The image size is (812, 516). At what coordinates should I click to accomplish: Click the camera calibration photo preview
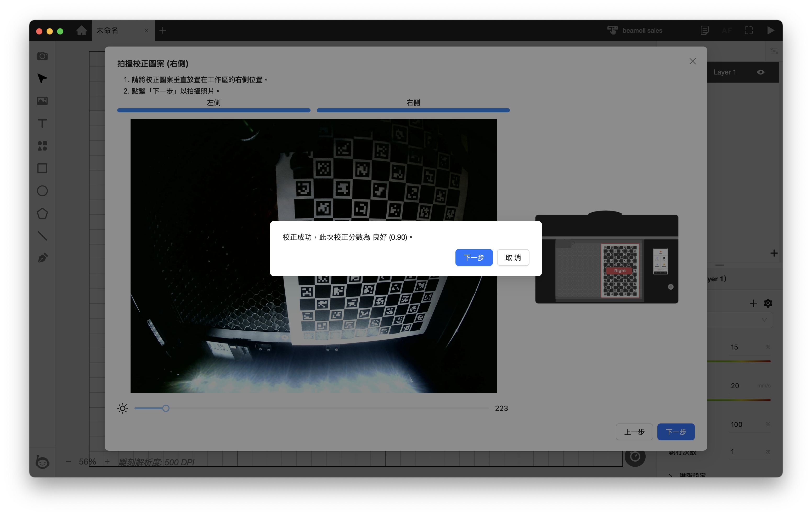313,255
